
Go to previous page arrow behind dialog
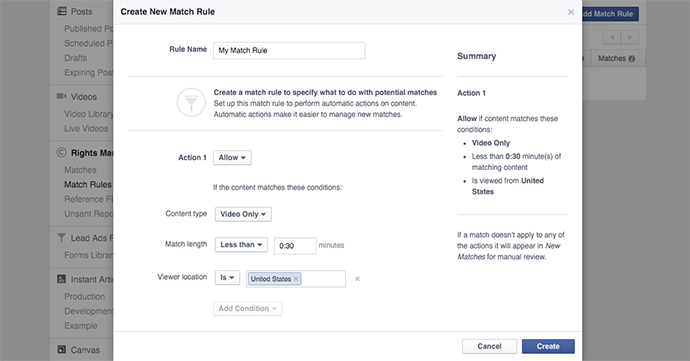(612, 37)
